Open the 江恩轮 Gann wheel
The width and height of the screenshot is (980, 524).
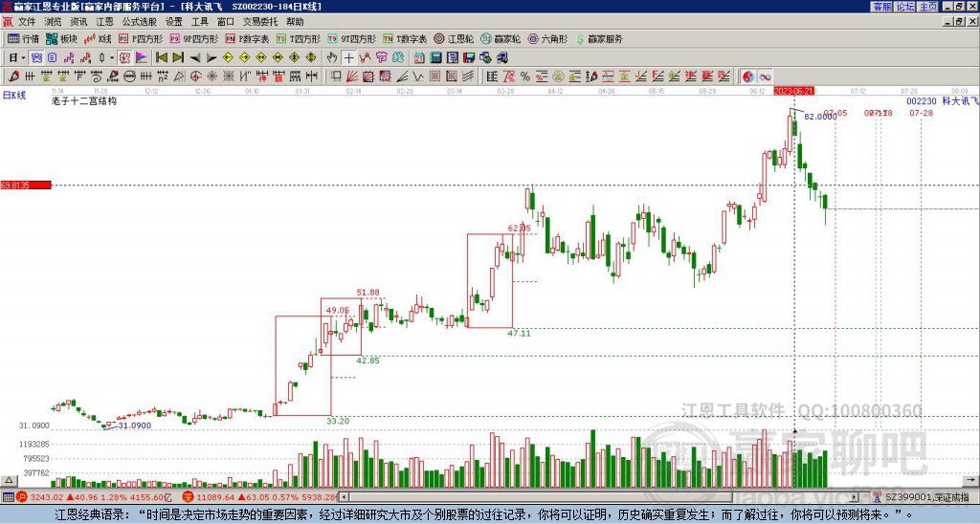[454, 38]
